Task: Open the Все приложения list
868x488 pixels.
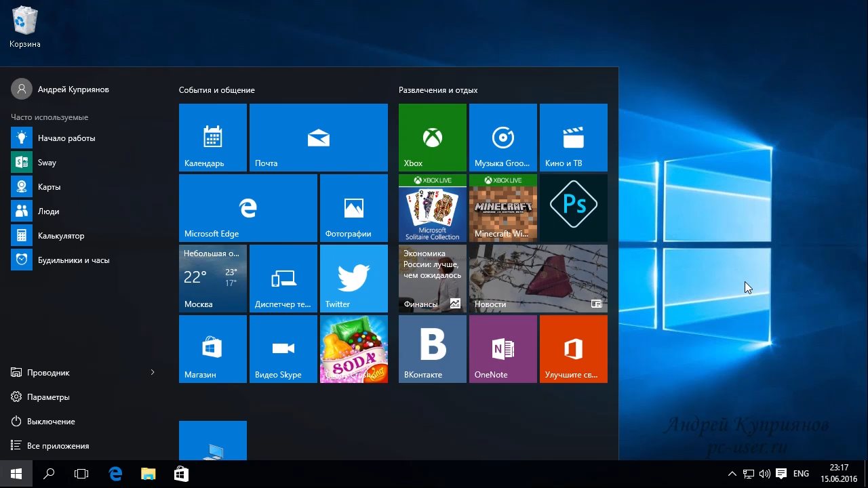Action: pos(58,446)
